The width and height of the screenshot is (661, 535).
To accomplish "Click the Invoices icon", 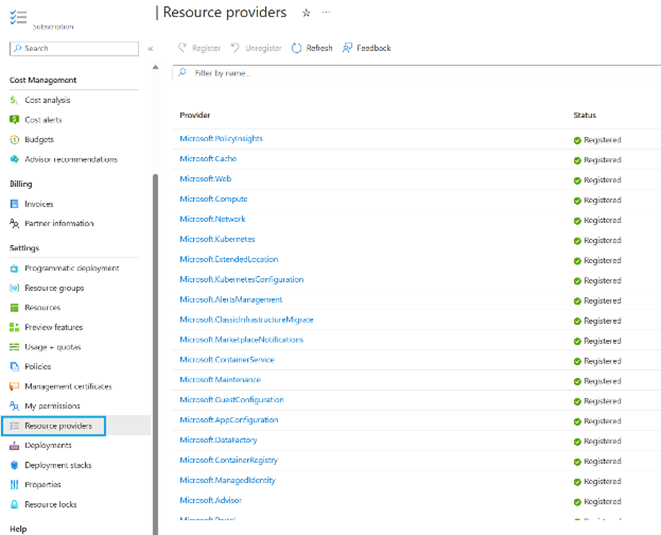I will pos(14,204).
